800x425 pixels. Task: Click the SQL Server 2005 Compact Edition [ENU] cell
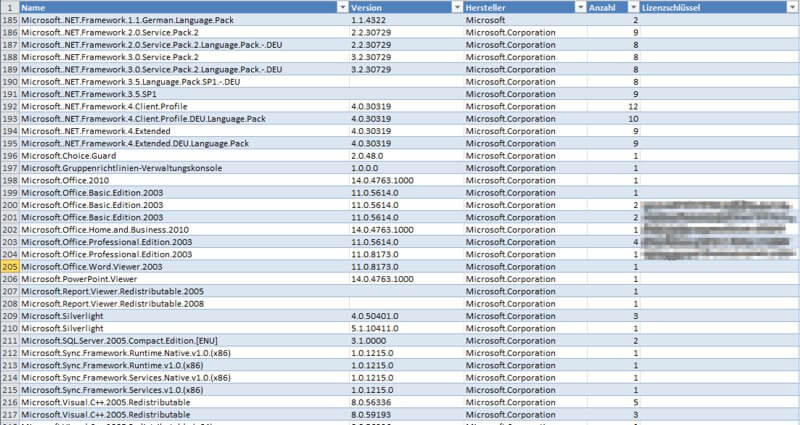point(184,341)
